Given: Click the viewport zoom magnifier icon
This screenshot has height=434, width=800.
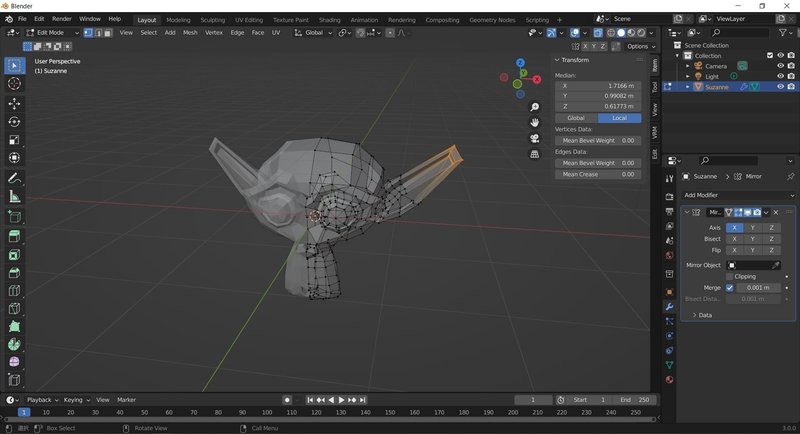Looking at the screenshot, I should click(534, 107).
